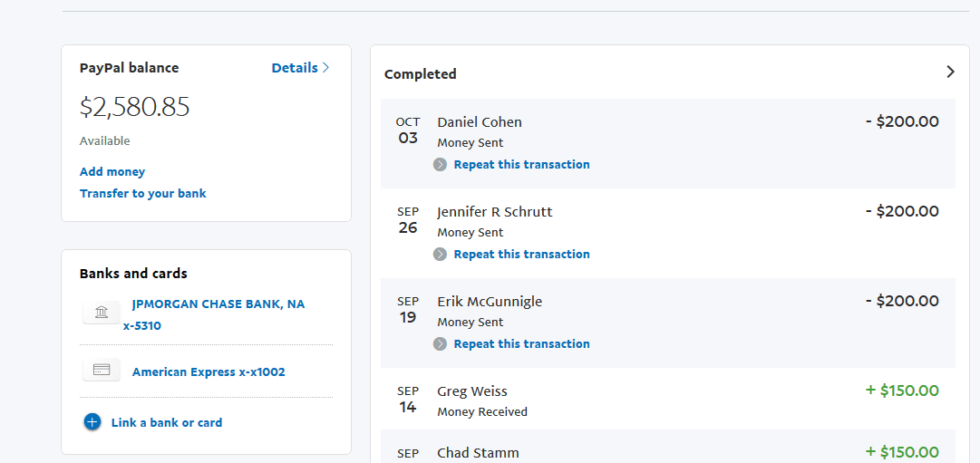Repeat the Erik McGunnigle transaction

(521, 344)
